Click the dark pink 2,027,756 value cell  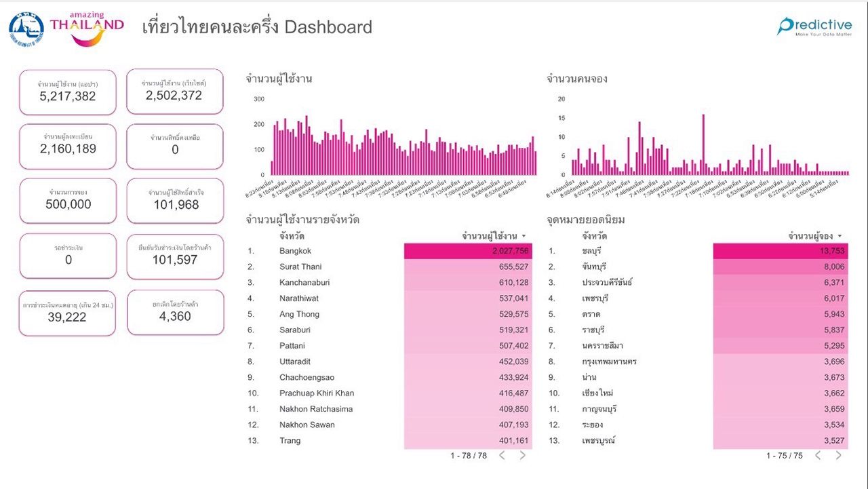pyautogui.click(x=468, y=251)
